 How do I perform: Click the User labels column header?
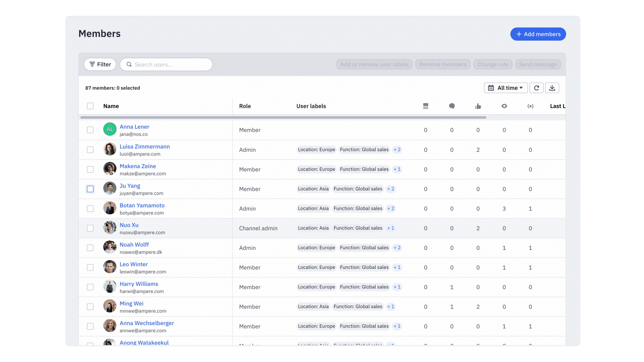coord(311,106)
